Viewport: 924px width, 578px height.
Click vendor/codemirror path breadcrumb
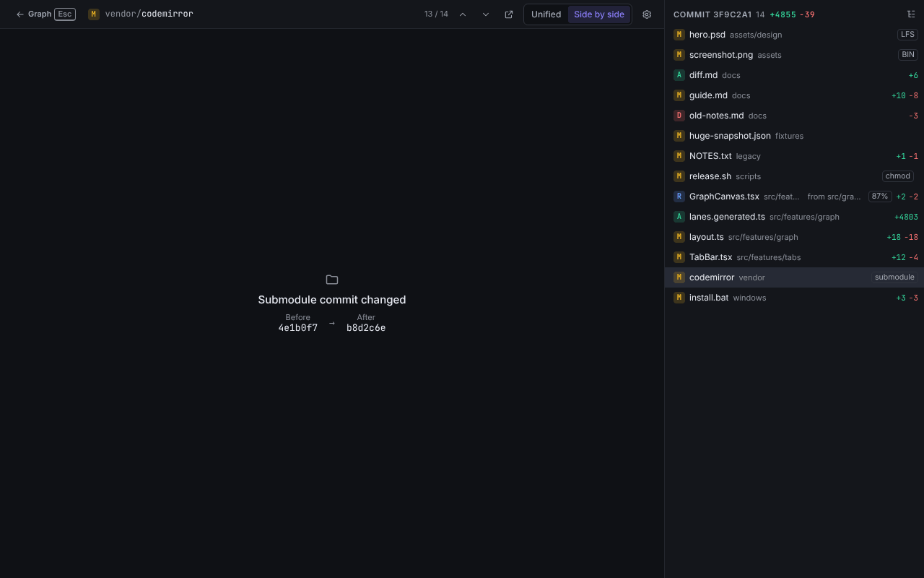click(149, 14)
